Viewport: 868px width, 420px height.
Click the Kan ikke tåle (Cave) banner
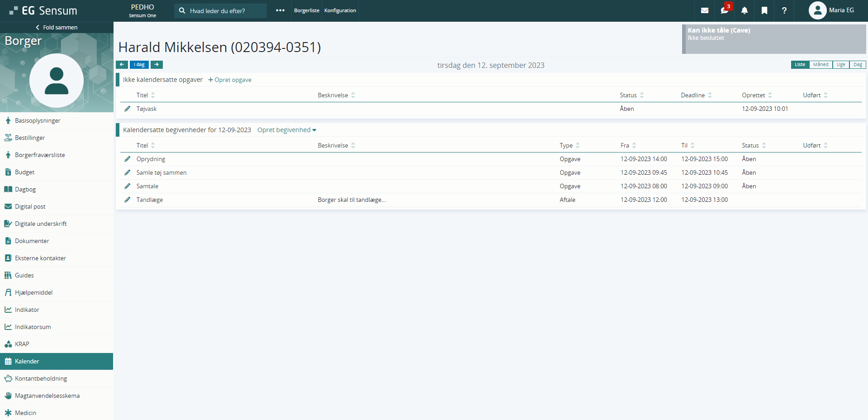click(773, 39)
